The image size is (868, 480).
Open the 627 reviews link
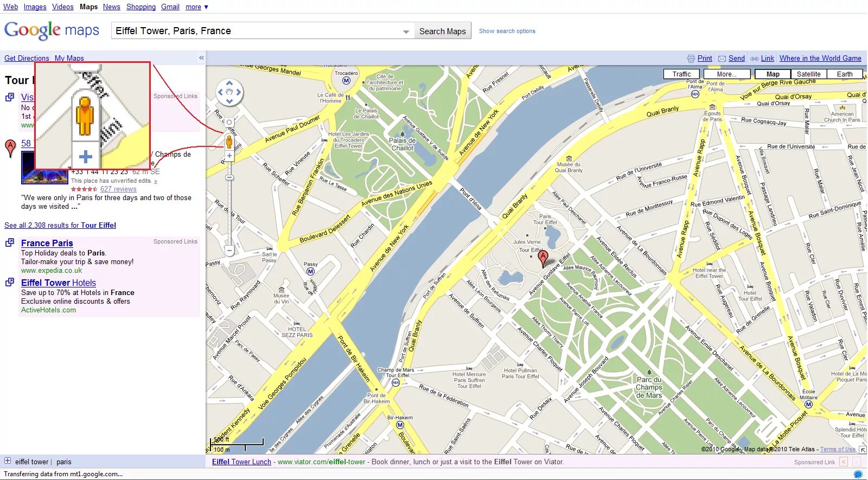point(118,189)
